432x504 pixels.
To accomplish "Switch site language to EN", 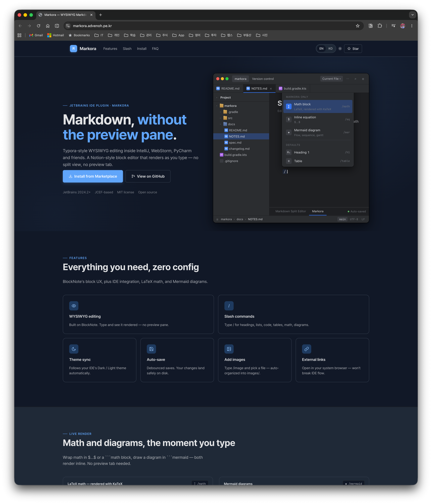I will (321, 49).
